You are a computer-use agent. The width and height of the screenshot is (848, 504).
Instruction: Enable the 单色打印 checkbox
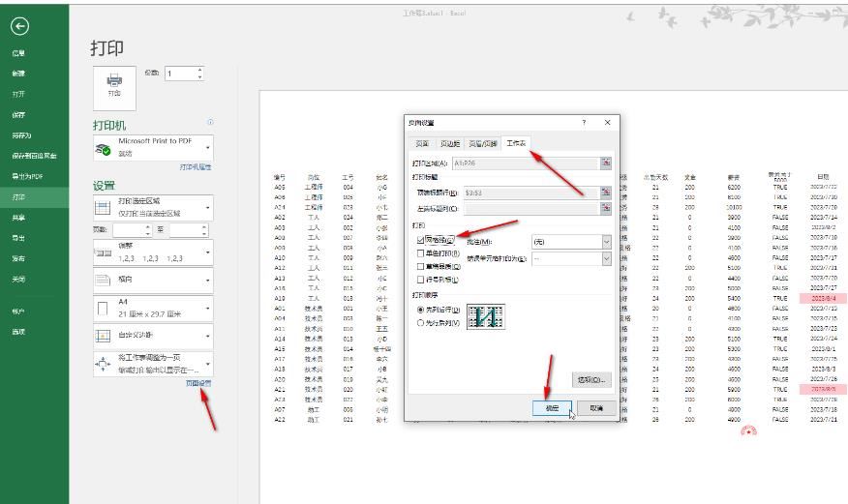pyautogui.click(x=420, y=253)
